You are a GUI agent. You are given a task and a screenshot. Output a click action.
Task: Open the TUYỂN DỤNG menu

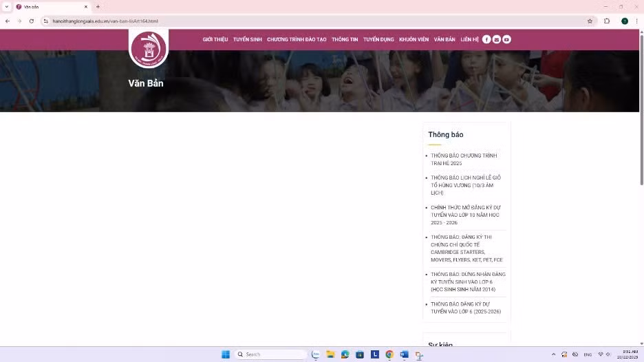tap(378, 39)
